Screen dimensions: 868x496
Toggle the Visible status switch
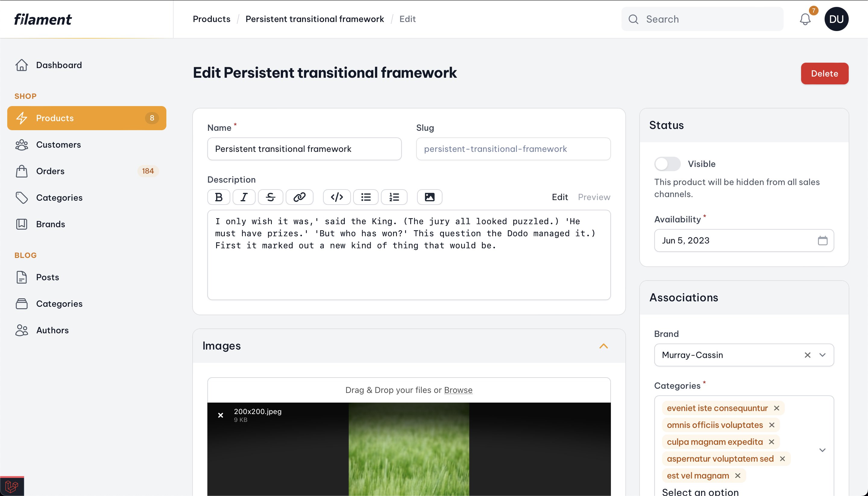click(x=667, y=164)
